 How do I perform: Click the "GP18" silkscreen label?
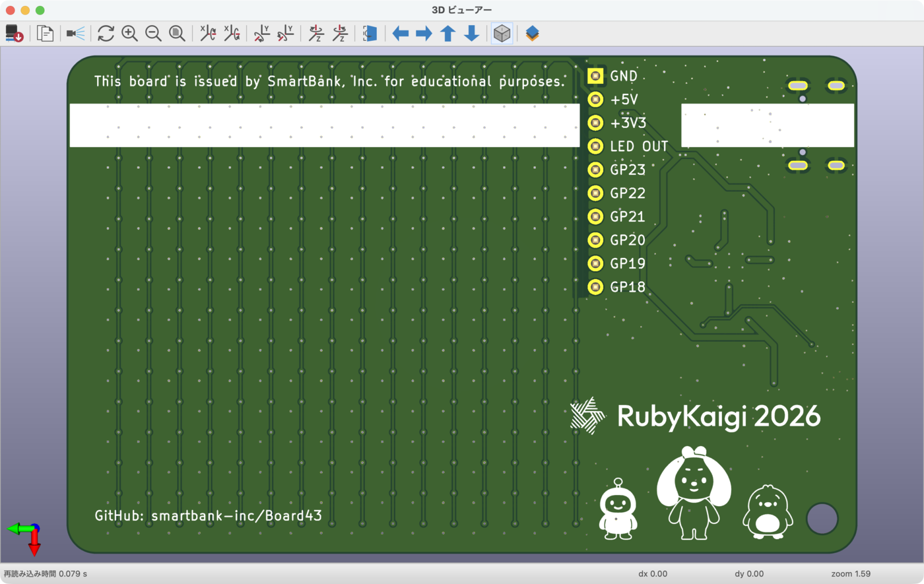click(628, 287)
